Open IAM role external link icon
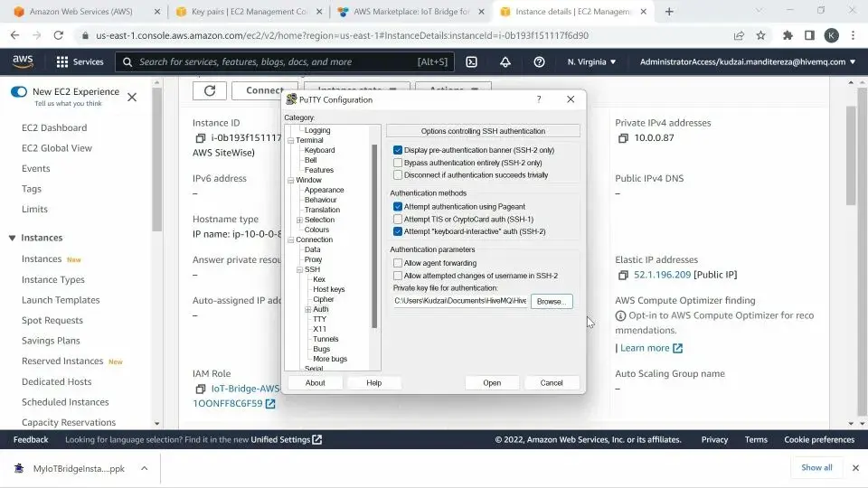The width and height of the screenshot is (868, 488). coord(270,404)
